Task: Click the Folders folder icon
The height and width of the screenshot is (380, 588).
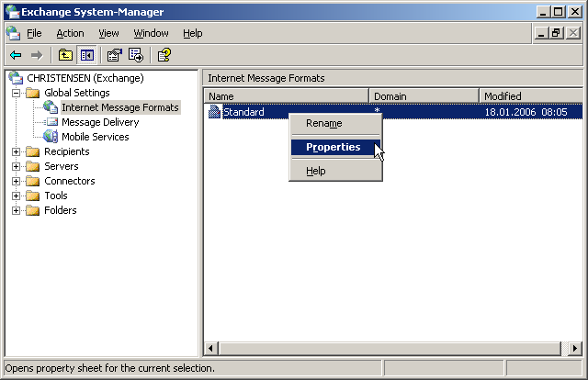Action: coord(33,210)
